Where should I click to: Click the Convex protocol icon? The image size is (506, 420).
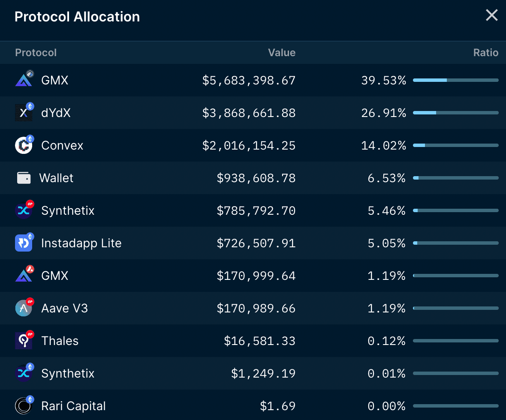24,145
